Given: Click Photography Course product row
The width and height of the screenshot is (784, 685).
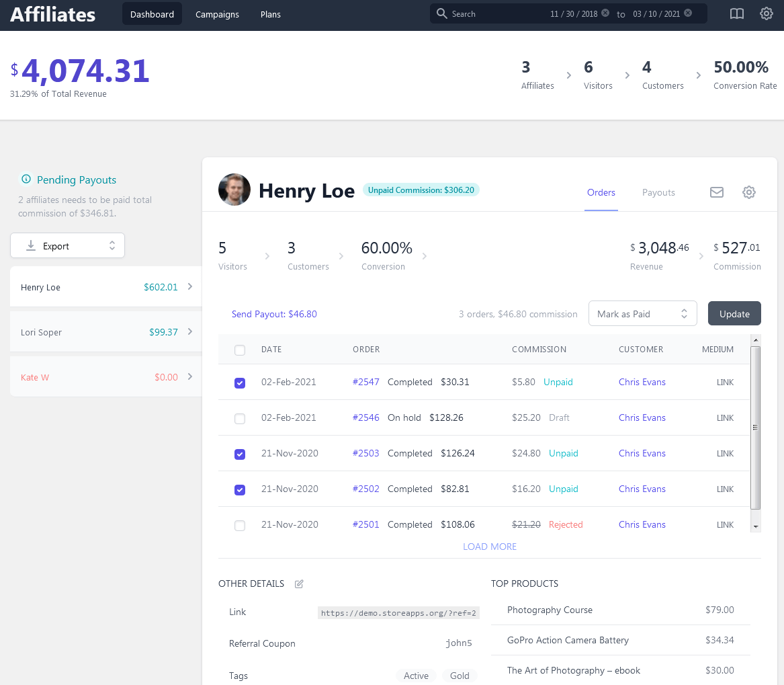Looking at the screenshot, I should coord(621,610).
